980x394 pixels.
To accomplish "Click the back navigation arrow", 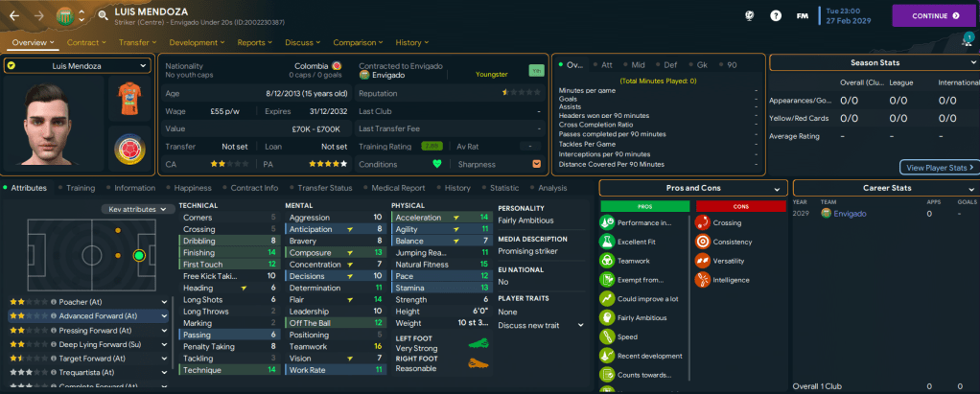I will pyautogui.click(x=14, y=15).
